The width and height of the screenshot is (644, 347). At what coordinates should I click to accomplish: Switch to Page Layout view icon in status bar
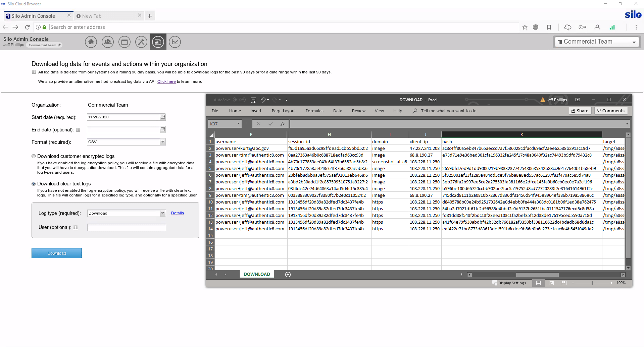point(551,283)
